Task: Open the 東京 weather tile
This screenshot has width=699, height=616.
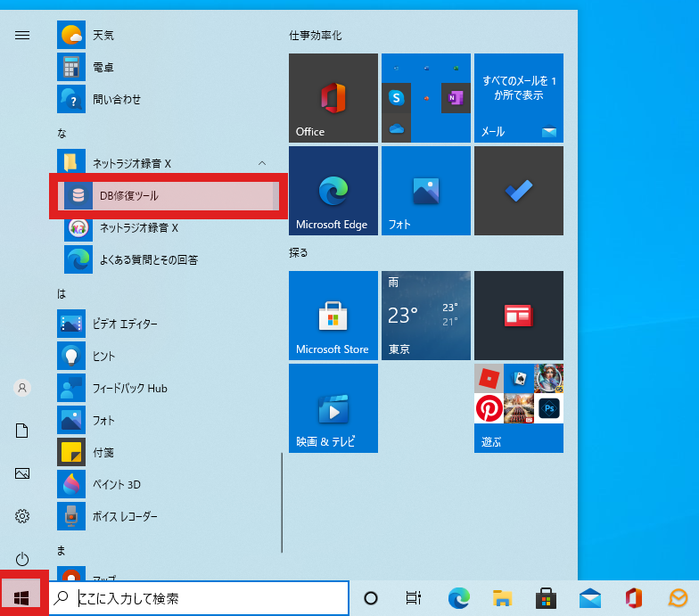Action: (426, 316)
